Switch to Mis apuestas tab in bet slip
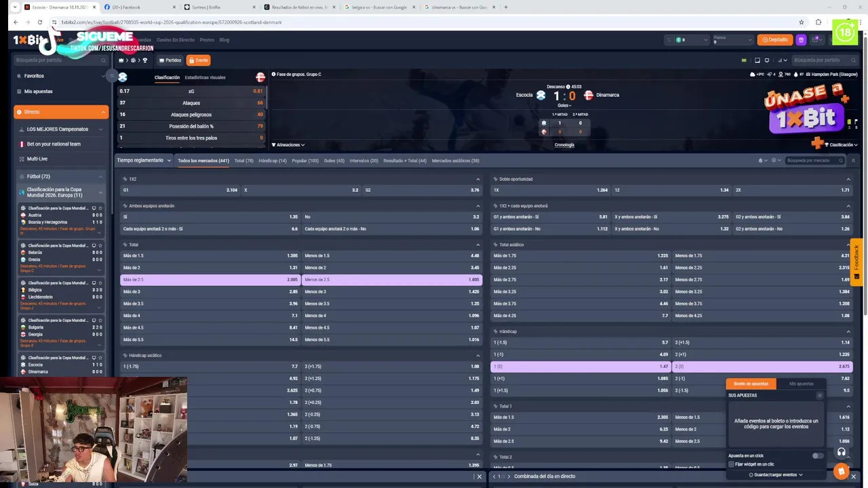This screenshot has width=868, height=488. [x=801, y=384]
